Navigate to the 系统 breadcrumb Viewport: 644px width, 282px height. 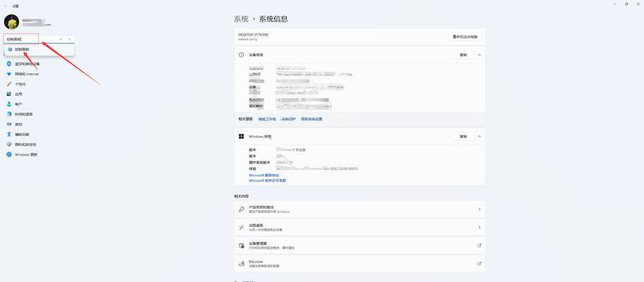click(241, 19)
